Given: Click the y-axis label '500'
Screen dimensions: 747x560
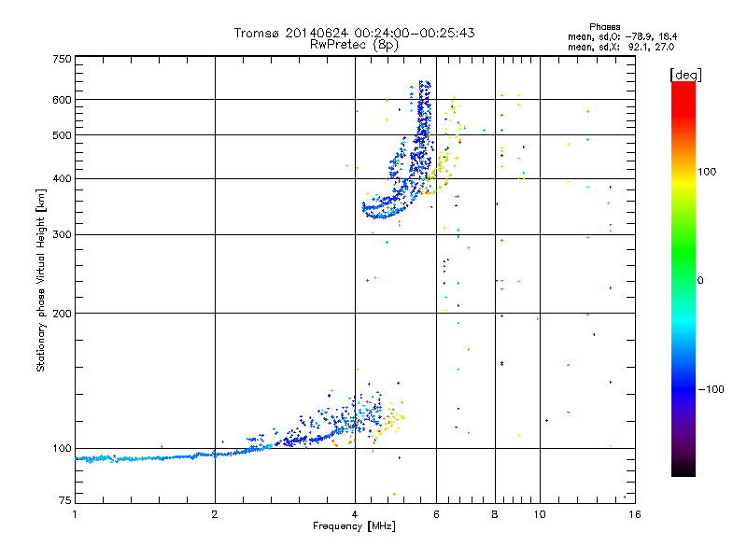Looking at the screenshot, I should pyautogui.click(x=62, y=135).
